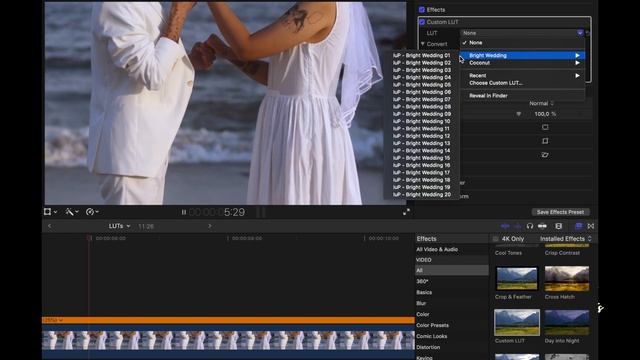
Task: Select IuP - Bright Wedding 14
Action: tap(422, 151)
